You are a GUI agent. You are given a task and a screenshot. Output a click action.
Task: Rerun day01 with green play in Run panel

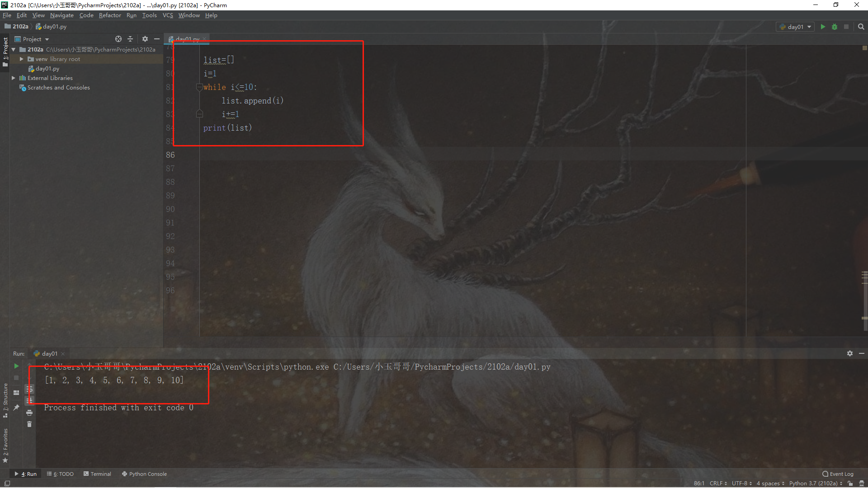(x=16, y=366)
